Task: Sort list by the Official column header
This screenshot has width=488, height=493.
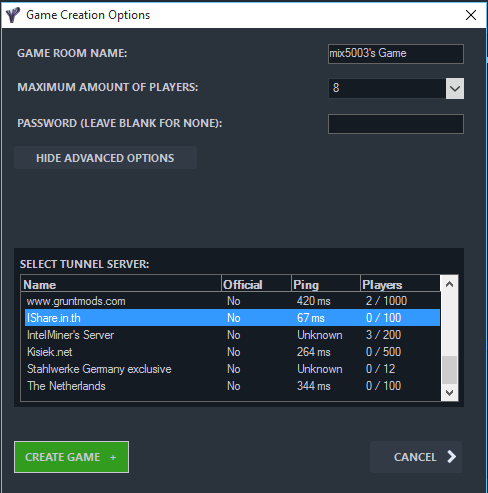Action: point(256,284)
